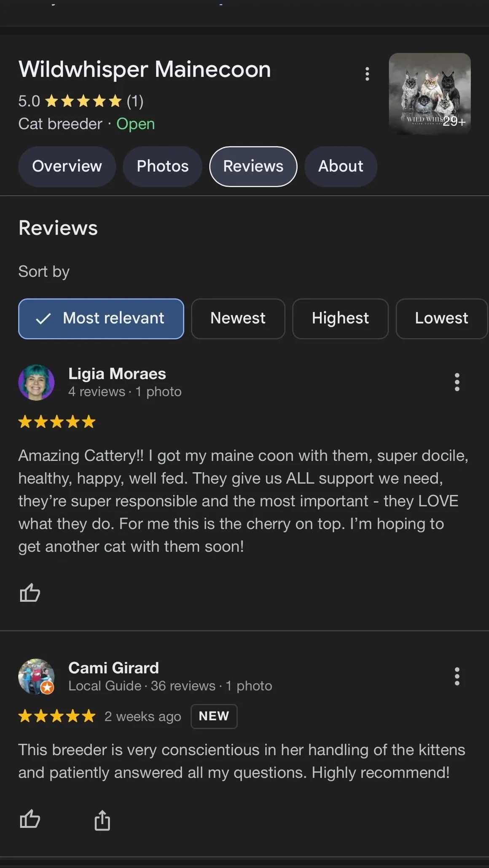Image resolution: width=489 pixels, height=868 pixels.
Task: Sort reviews by Lowest rating
Action: tap(441, 319)
